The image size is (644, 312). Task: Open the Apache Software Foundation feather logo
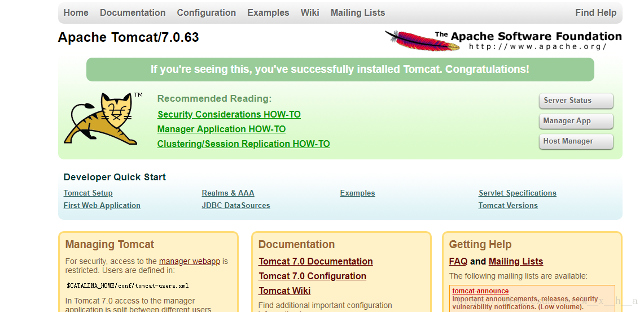coord(503,40)
